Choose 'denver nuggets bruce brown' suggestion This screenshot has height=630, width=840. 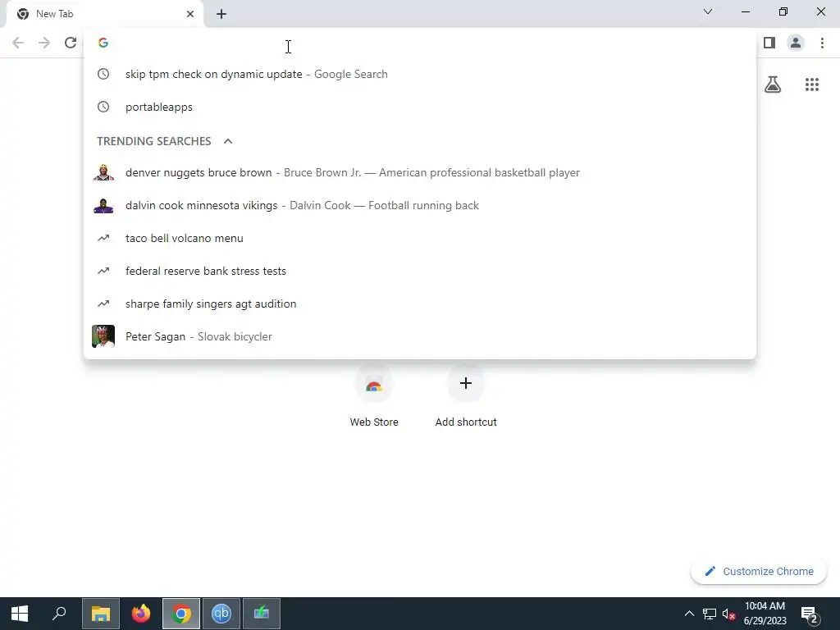tap(420, 172)
